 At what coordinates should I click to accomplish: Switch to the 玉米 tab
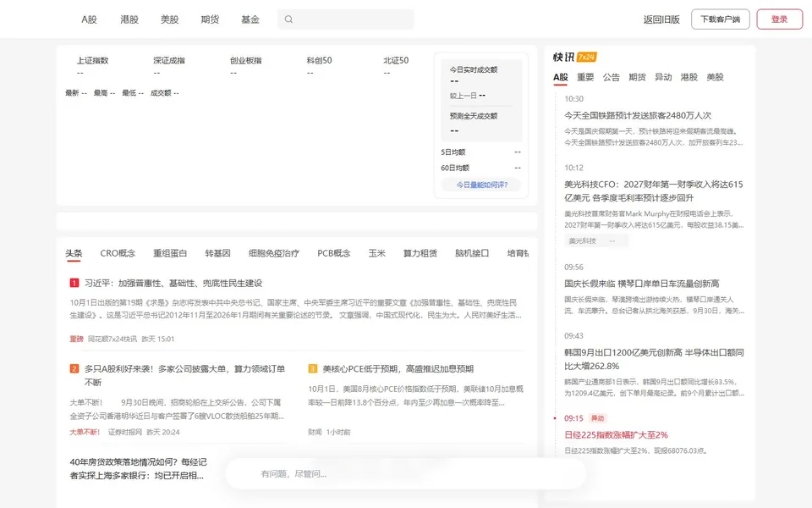point(376,253)
